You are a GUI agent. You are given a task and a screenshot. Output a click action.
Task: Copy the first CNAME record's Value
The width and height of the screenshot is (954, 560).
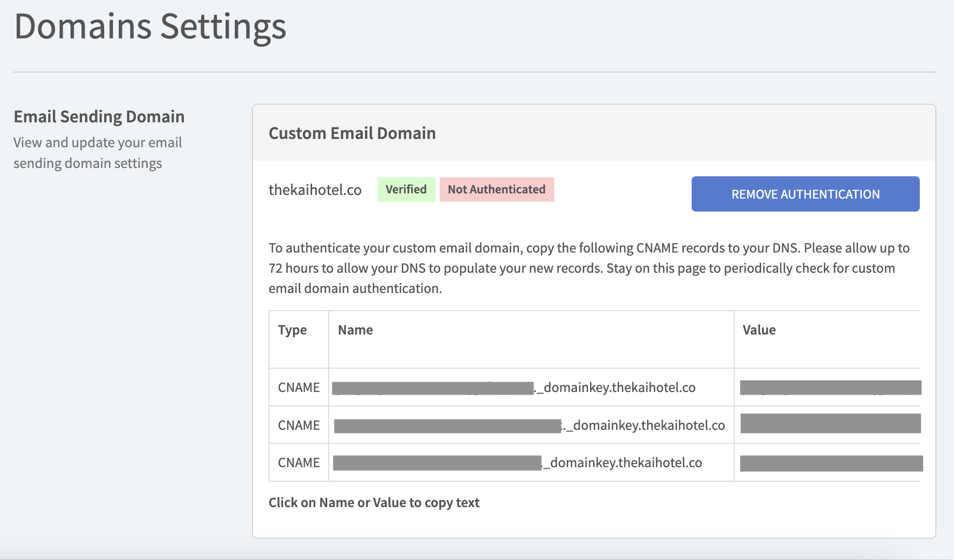(x=830, y=387)
